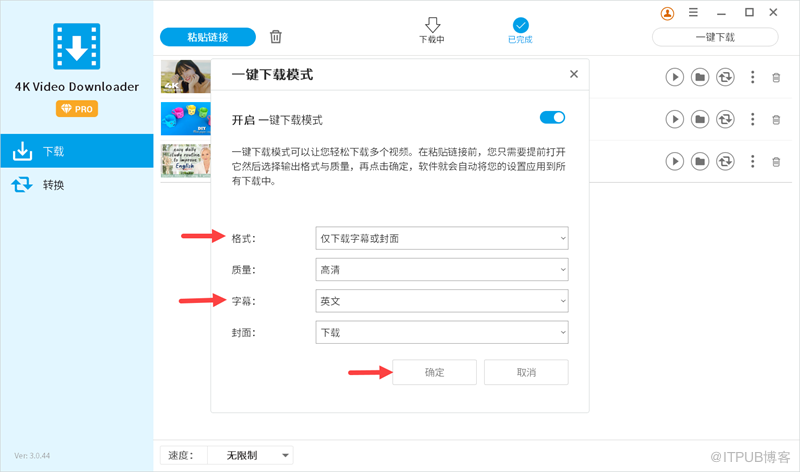Convert the third video row item
The height and width of the screenshot is (472, 800).
click(x=725, y=162)
